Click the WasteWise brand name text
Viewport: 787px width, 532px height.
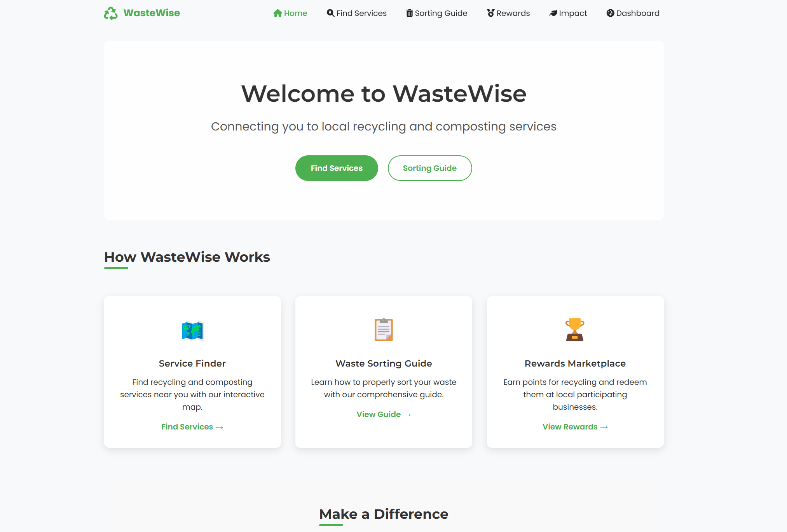[x=152, y=13]
